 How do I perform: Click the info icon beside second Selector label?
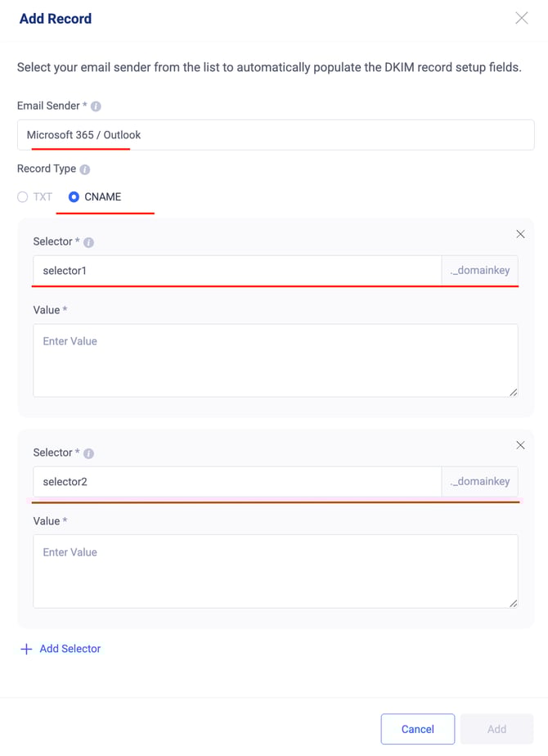click(x=88, y=453)
